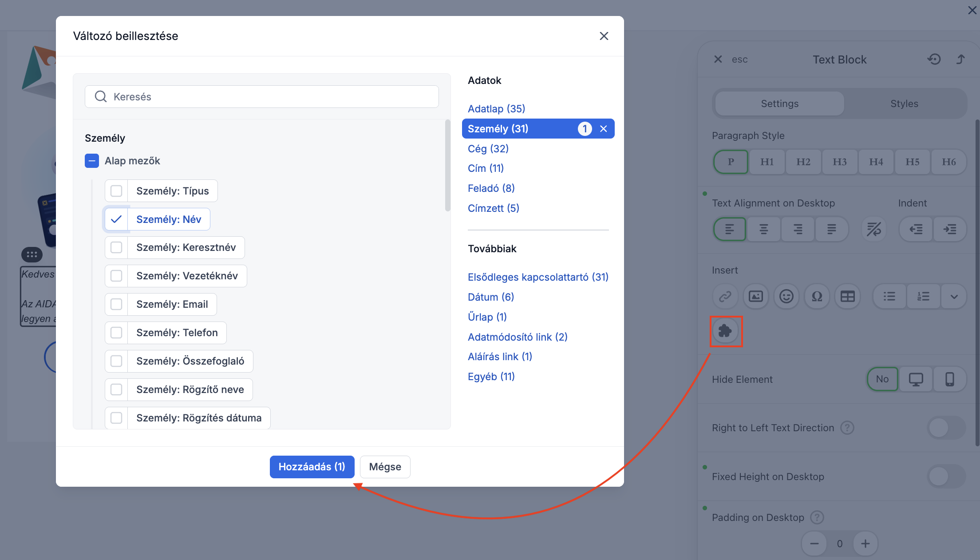Click the go-up arrow in Text Block header
Image resolution: width=980 pixels, height=560 pixels.
960,59
